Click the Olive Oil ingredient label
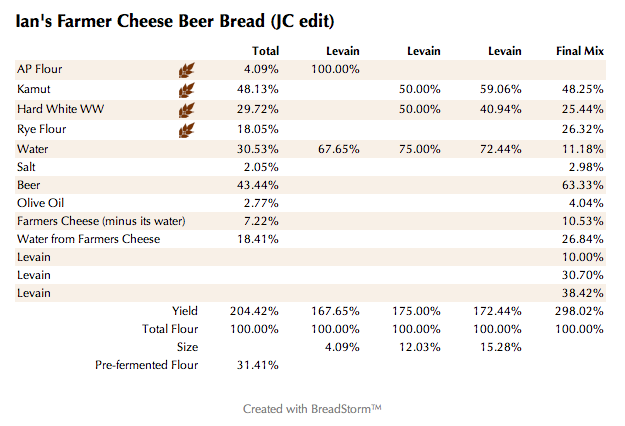 click(40, 203)
